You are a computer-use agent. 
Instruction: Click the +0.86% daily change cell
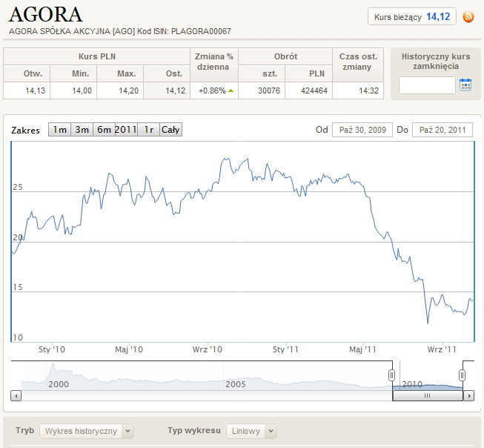(214, 90)
